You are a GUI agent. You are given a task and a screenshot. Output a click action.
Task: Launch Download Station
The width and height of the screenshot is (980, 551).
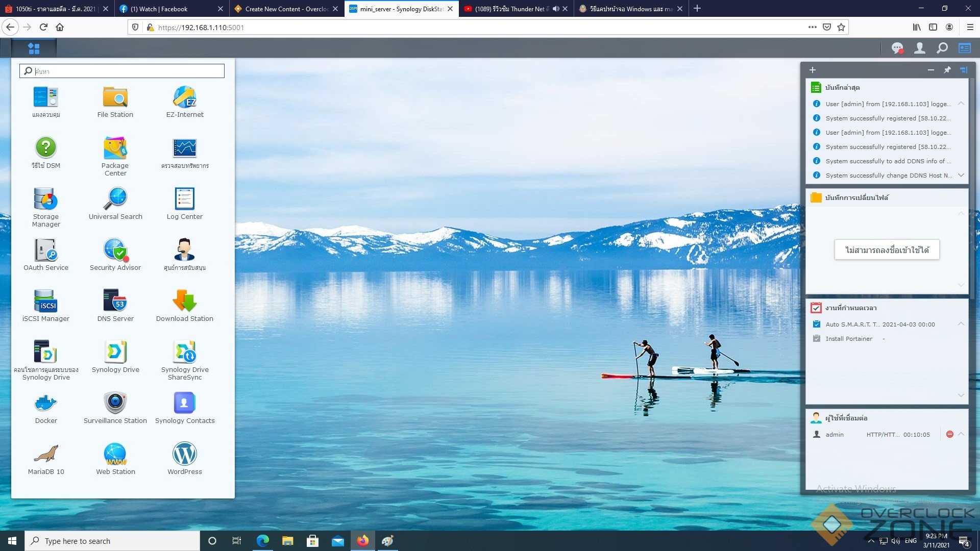[x=185, y=301]
